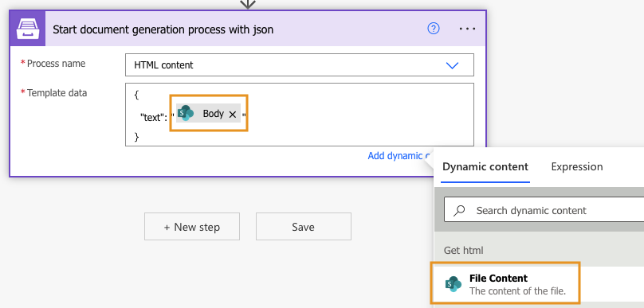Click the Plumsail document action icon
The height and width of the screenshot is (308, 644).
[x=28, y=29]
